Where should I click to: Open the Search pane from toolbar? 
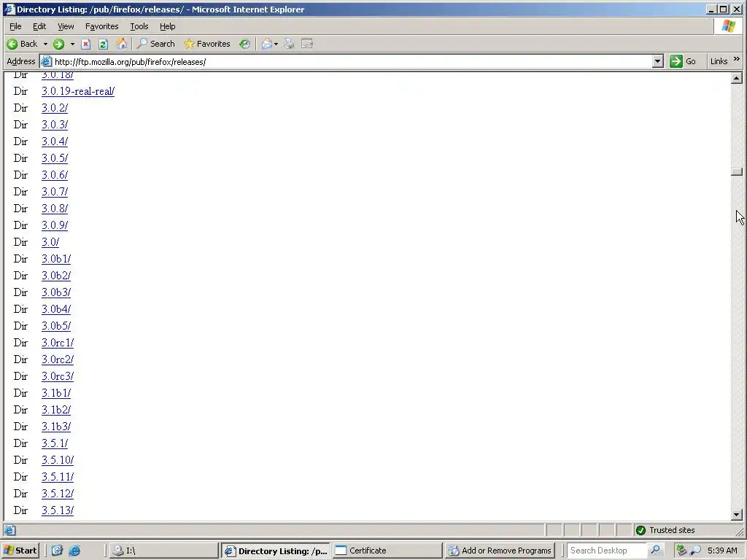click(156, 44)
